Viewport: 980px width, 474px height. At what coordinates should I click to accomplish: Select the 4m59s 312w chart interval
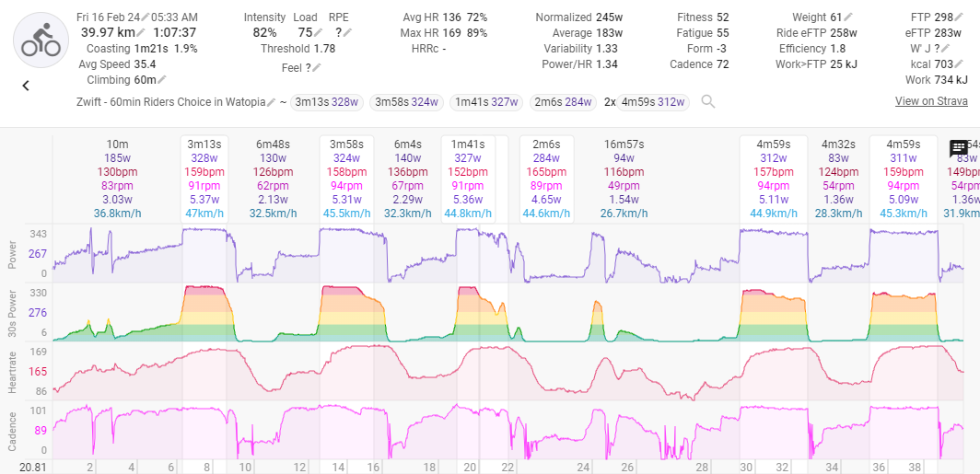click(774, 179)
